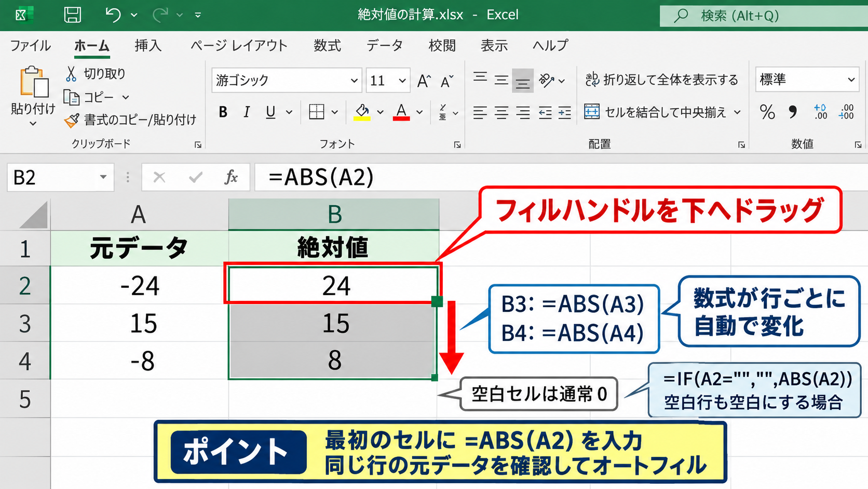This screenshot has width=868, height=489.
Task: Click 切り取り cut button
Action: (96, 74)
